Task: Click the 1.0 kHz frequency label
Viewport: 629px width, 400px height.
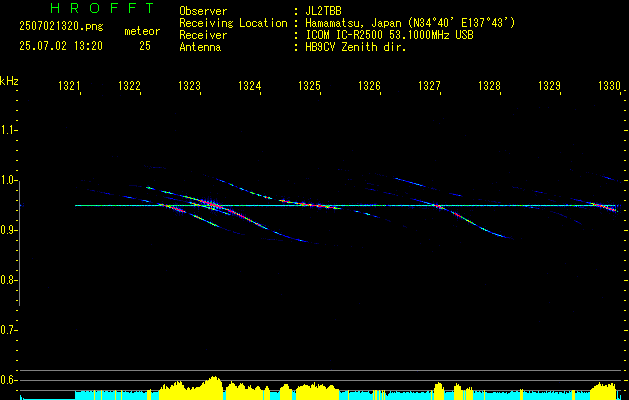Action: pos(8,180)
